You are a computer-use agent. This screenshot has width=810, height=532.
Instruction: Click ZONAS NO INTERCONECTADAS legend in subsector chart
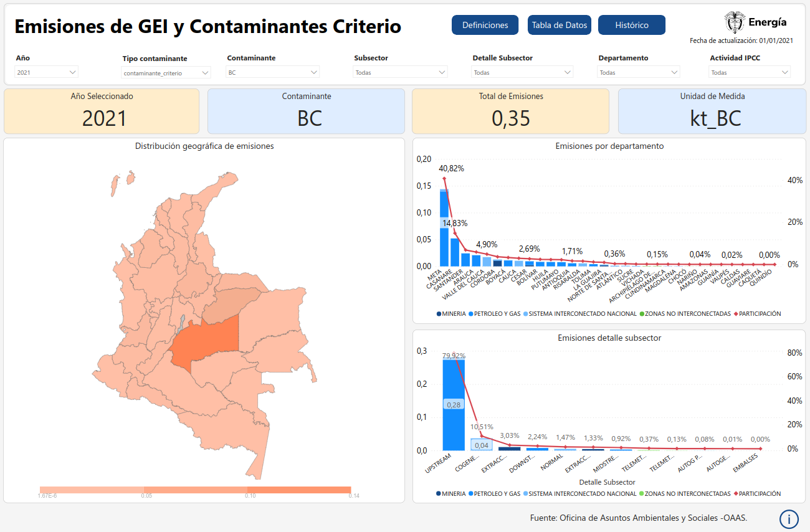685,493
